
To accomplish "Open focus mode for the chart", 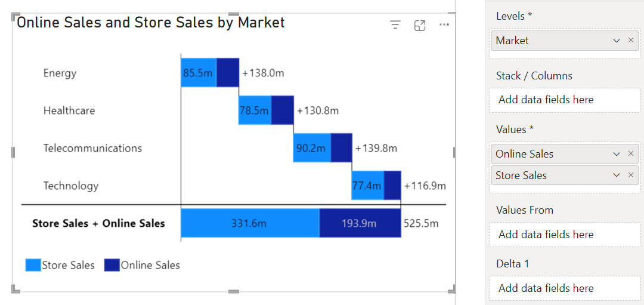I will [x=420, y=25].
